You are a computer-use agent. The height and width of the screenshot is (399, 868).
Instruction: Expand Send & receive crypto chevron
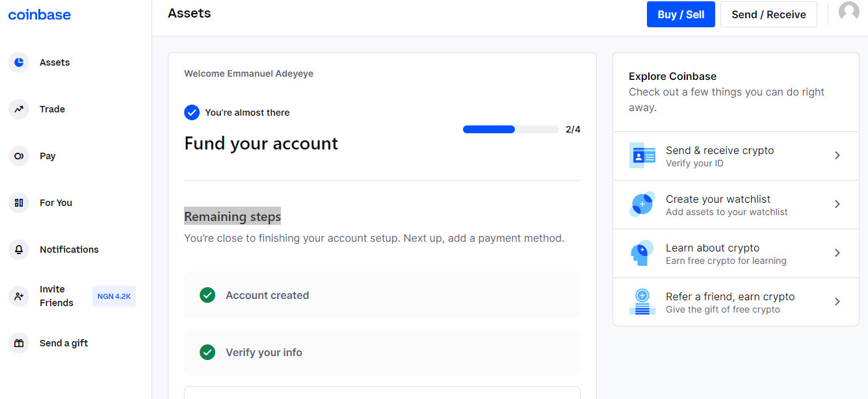click(837, 155)
